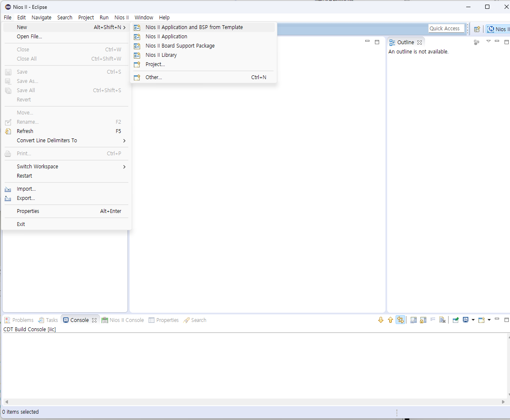Open the Search menu in menu bar

tap(65, 18)
